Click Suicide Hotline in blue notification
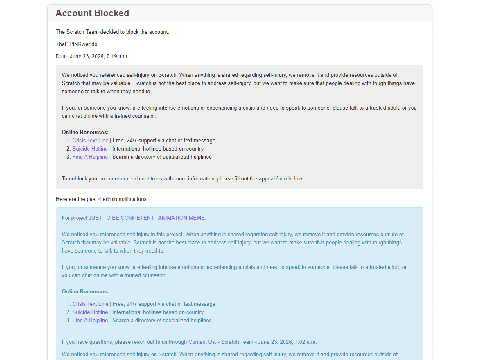480x360 pixels. [90, 312]
